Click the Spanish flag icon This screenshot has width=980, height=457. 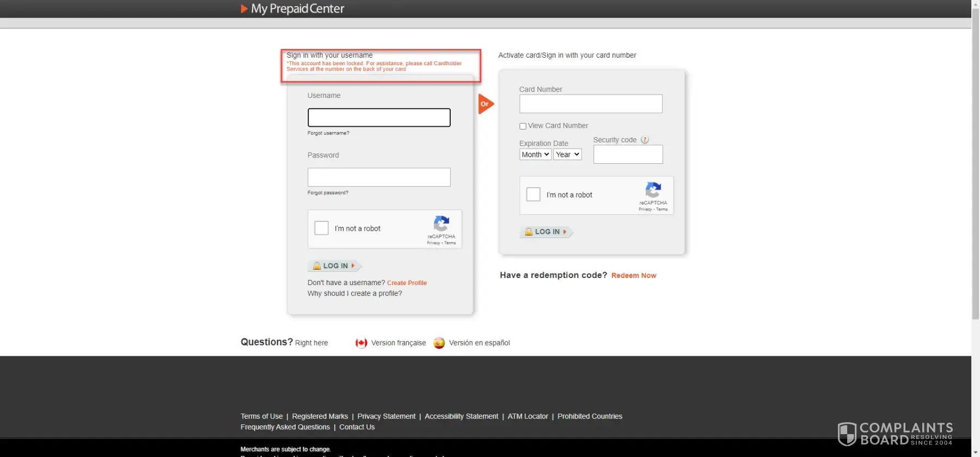click(439, 343)
